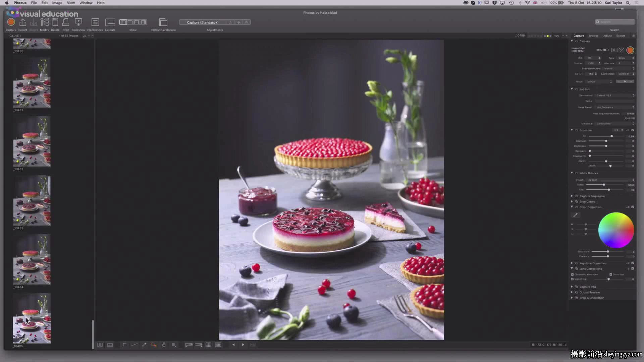The image size is (644, 362).
Task: Open the Destination dropdown
Action: (615, 96)
